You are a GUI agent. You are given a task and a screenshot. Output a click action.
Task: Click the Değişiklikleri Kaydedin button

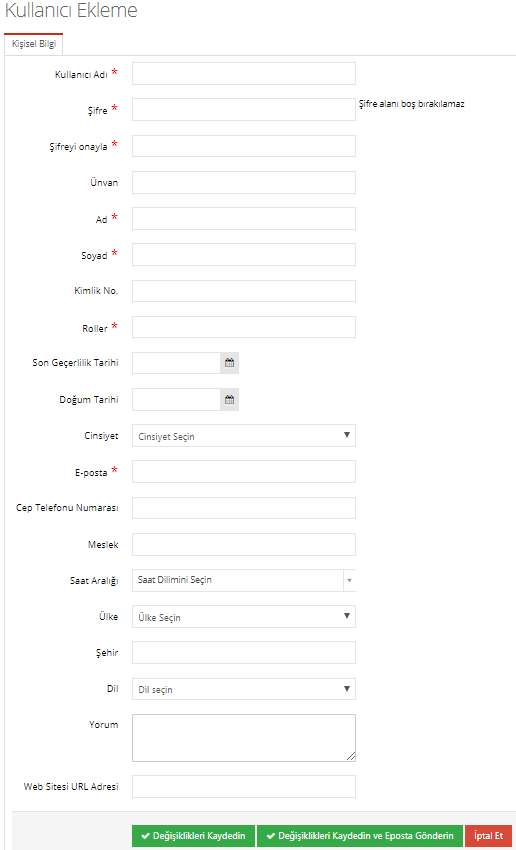pyautogui.click(x=194, y=835)
